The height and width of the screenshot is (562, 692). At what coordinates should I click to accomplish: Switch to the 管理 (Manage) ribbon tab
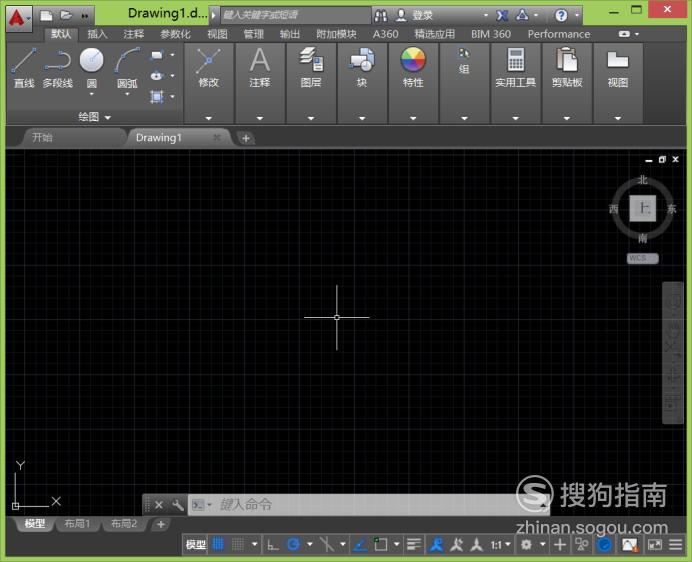253,34
